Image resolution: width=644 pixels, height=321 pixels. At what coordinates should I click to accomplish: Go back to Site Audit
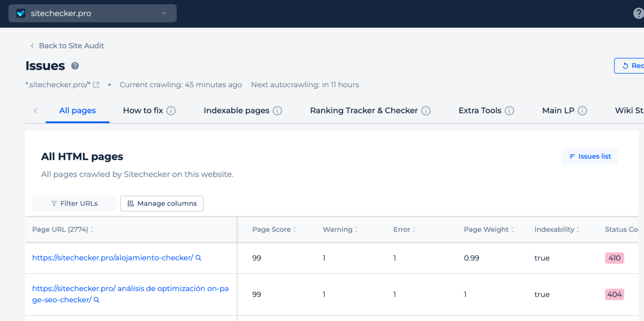tap(71, 46)
